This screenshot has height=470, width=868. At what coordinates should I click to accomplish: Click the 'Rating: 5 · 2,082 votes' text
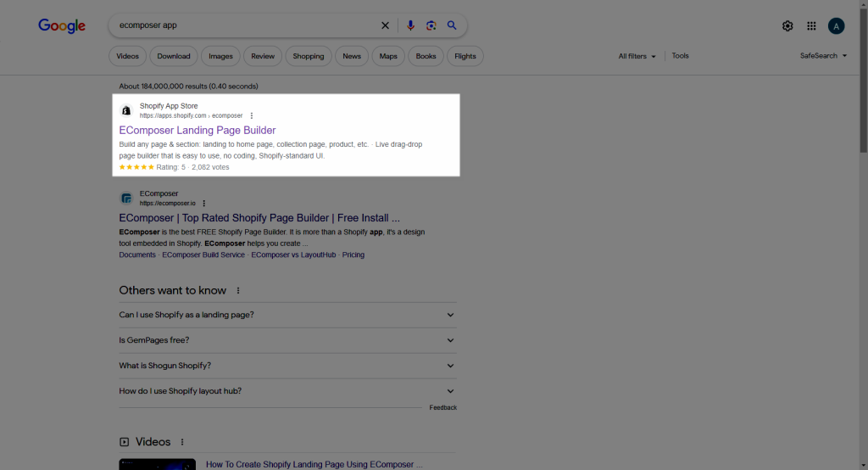(x=192, y=167)
